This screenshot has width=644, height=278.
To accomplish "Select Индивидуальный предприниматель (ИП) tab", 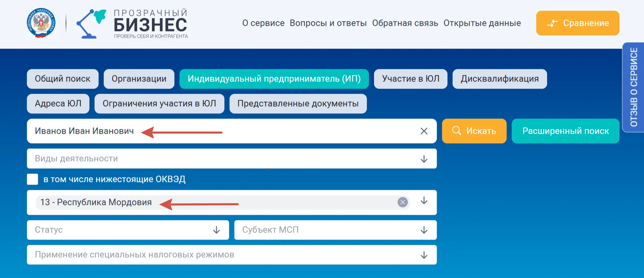I will (274, 79).
